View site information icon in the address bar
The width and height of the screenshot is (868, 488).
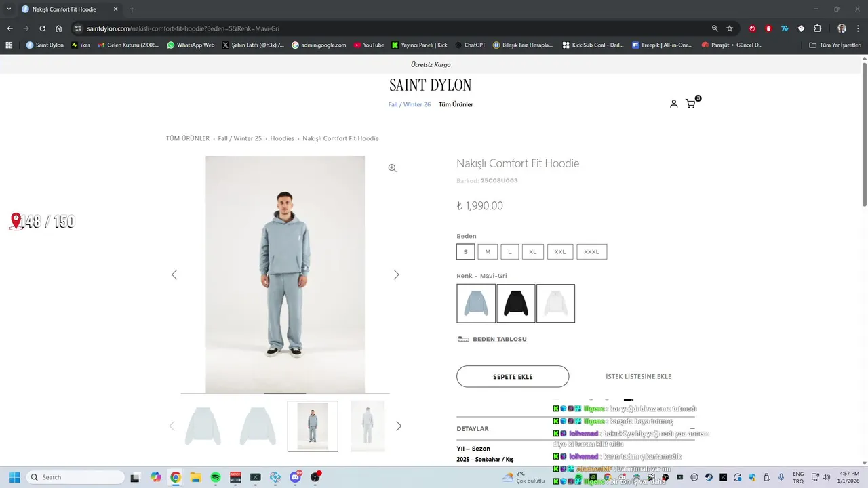(78, 28)
